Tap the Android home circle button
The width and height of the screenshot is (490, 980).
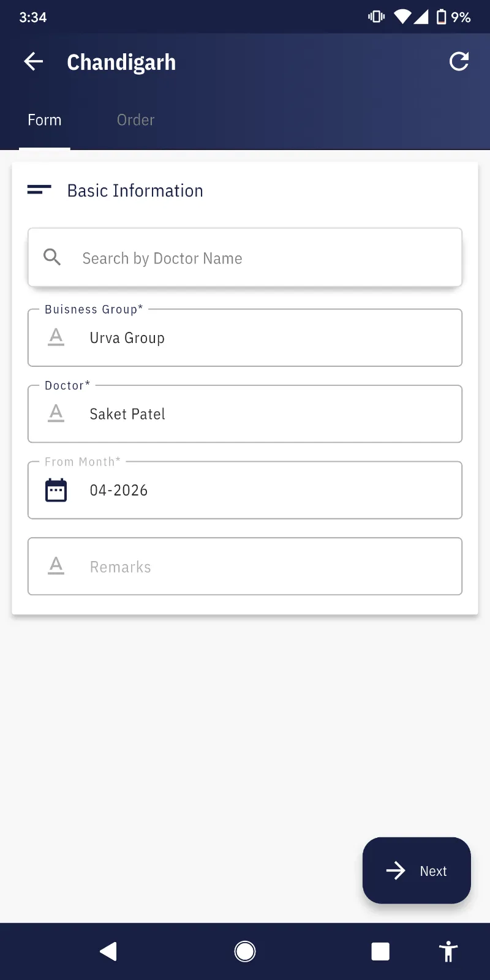[245, 951]
